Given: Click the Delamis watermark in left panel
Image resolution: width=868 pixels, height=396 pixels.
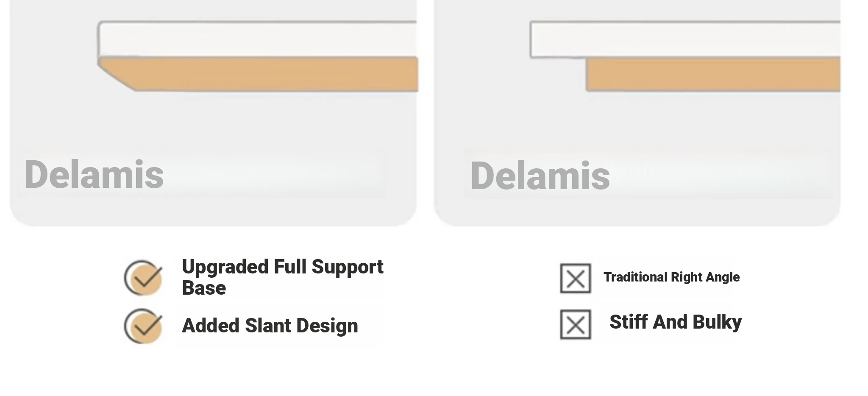Looking at the screenshot, I should point(94,174).
